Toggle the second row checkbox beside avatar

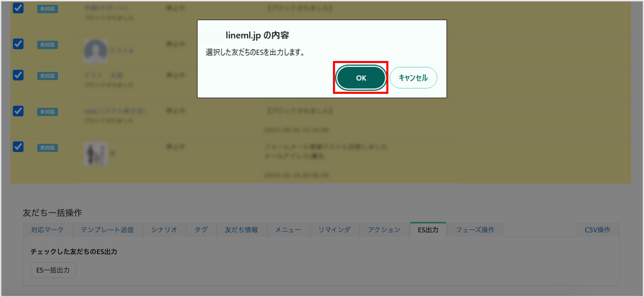coord(18,44)
